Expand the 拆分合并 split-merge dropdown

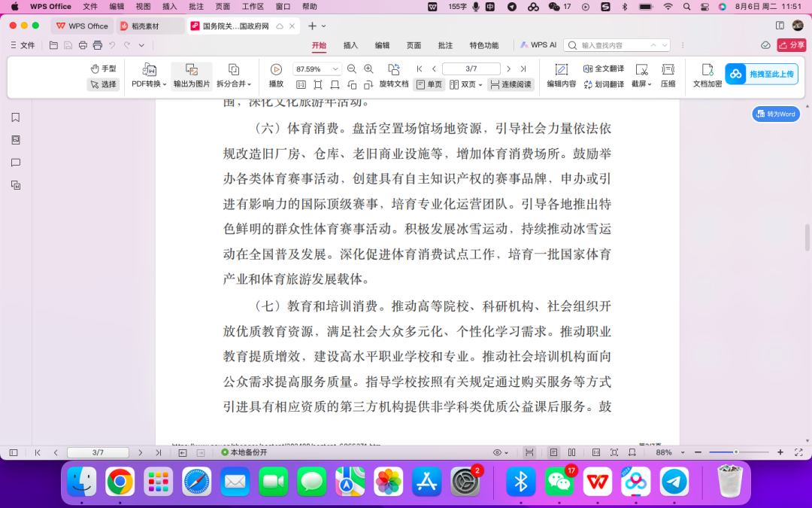coord(234,84)
